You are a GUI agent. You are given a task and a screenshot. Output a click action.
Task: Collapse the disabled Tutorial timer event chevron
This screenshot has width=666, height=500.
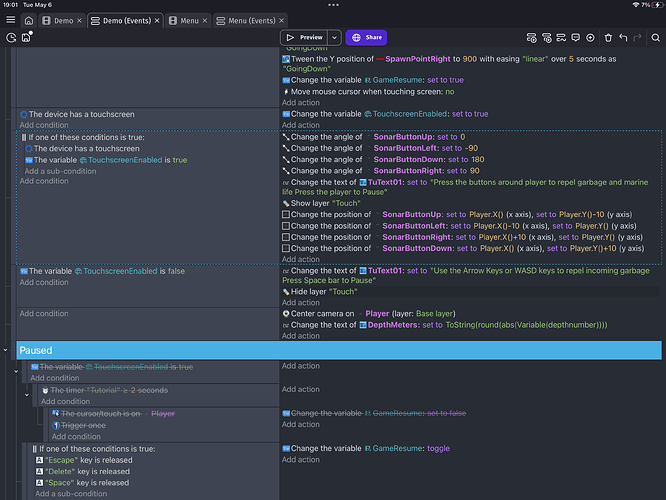click(x=27, y=395)
